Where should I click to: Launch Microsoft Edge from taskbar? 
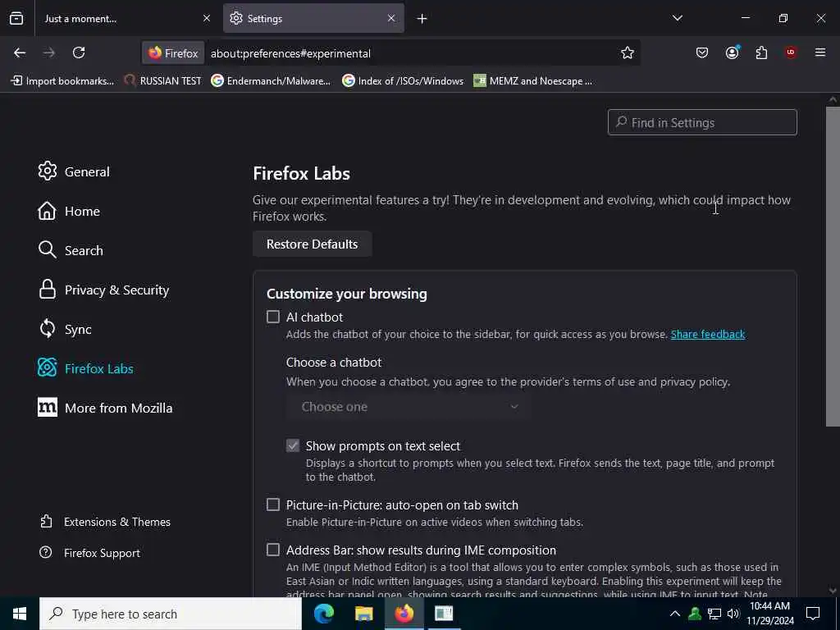[324, 614]
